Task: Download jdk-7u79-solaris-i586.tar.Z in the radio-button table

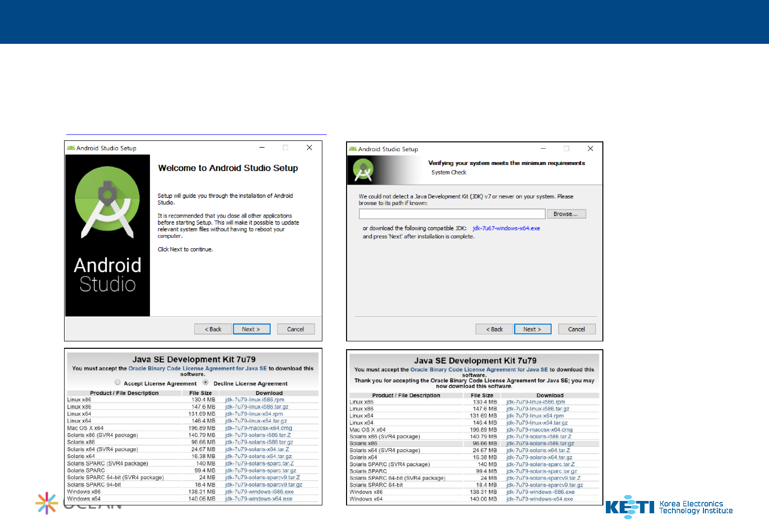Action: click(258, 435)
